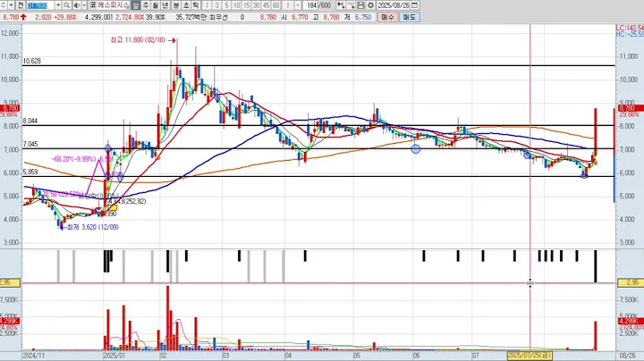Viewport: 644px width, 361px height.
Task: Click the 4,299,001 volume value in quote bar
Action: tap(98, 17)
